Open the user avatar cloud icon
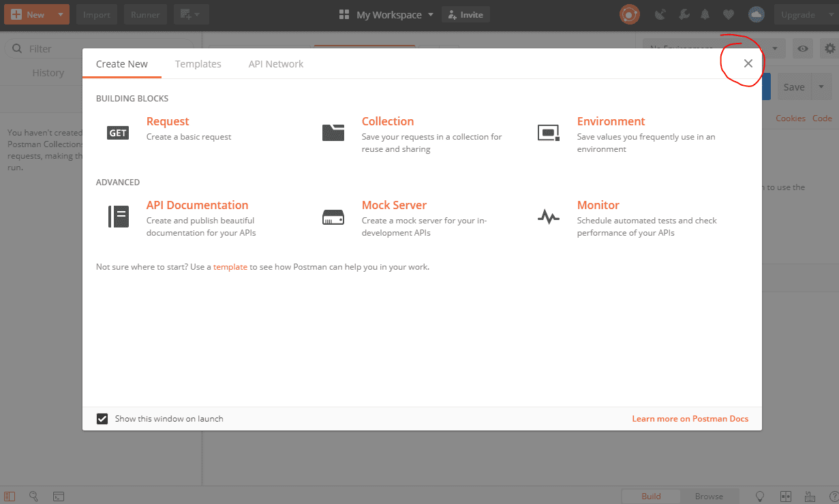The height and width of the screenshot is (504, 839). 756,14
